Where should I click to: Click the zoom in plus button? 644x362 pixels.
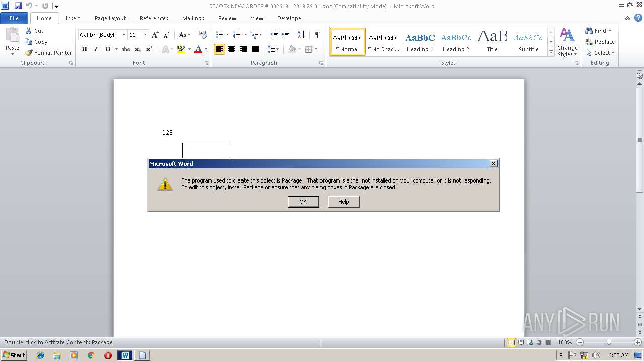coord(638,342)
